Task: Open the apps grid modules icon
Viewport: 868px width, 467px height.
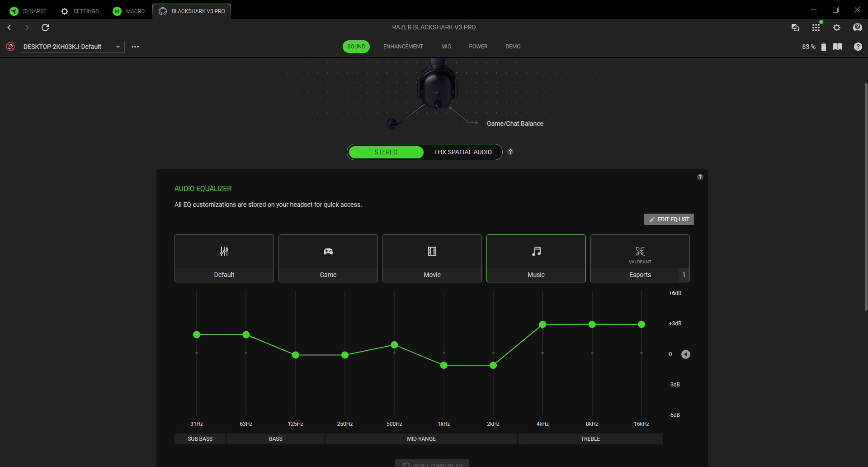Action: 816,28
